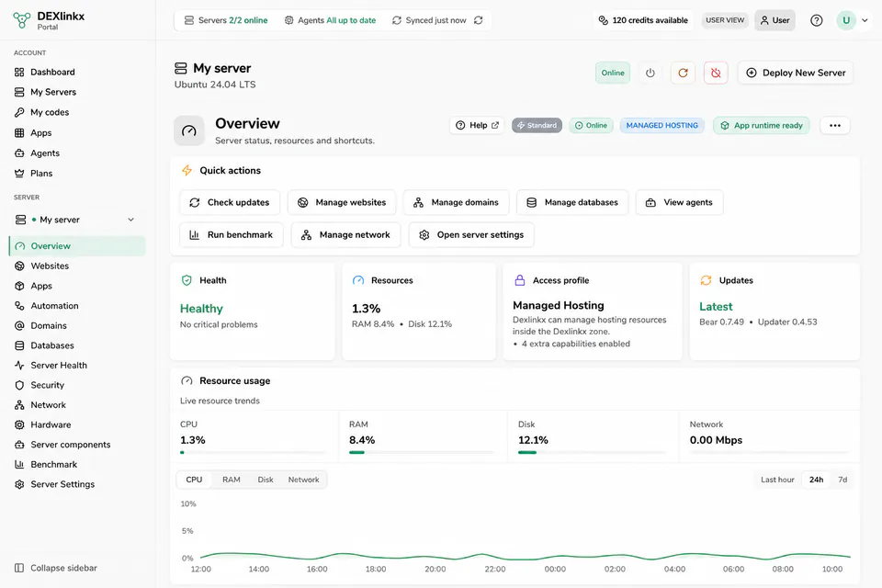
Task: Open the help question mark icon in the header
Action: (x=816, y=20)
